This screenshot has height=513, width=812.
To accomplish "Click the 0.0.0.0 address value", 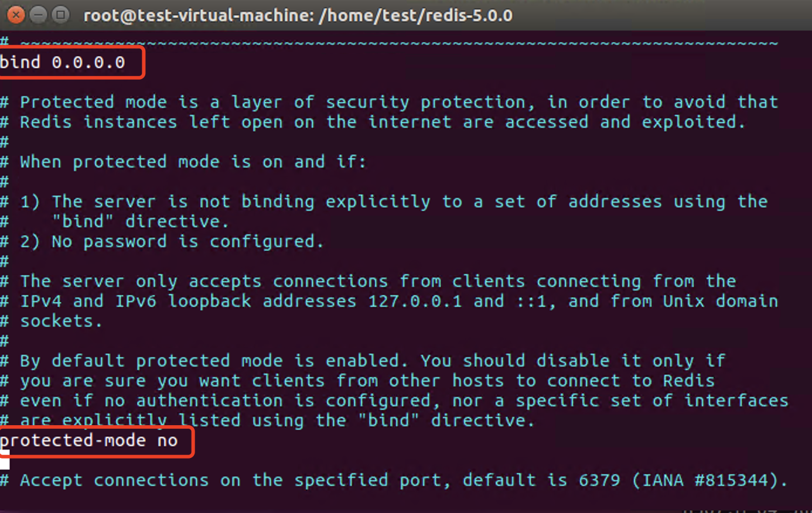I will [88, 63].
